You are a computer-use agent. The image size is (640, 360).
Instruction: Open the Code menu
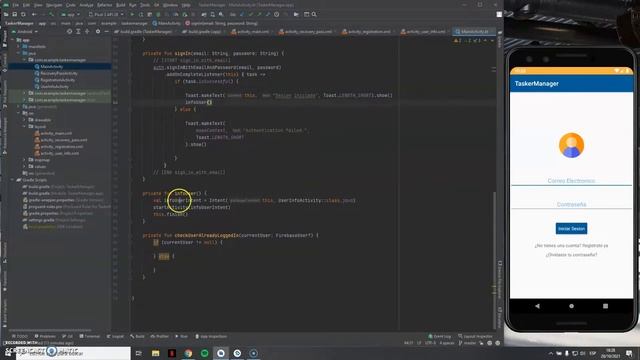tap(71, 5)
